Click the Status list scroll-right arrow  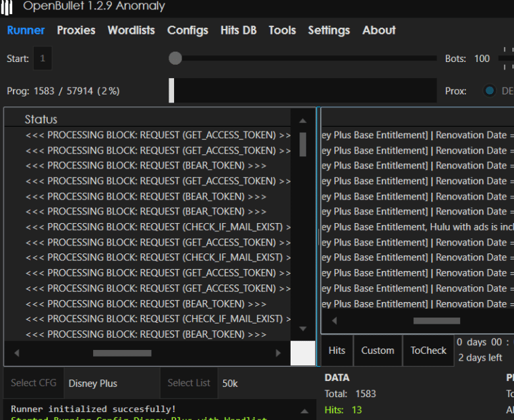coord(278,353)
